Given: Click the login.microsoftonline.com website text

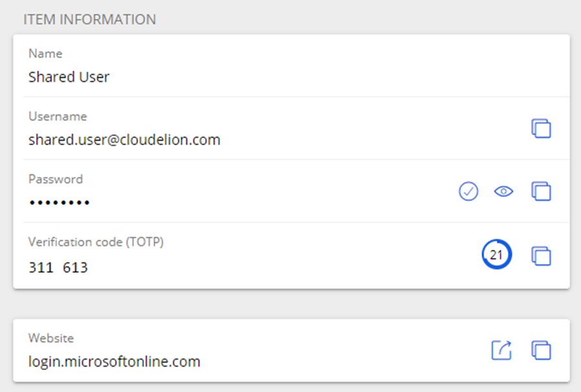Looking at the screenshot, I should click(115, 362).
